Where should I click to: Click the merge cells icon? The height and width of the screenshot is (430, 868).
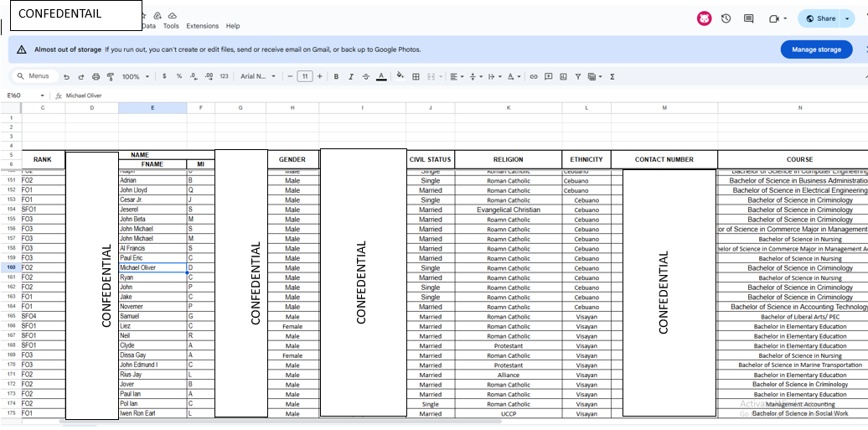tap(431, 76)
